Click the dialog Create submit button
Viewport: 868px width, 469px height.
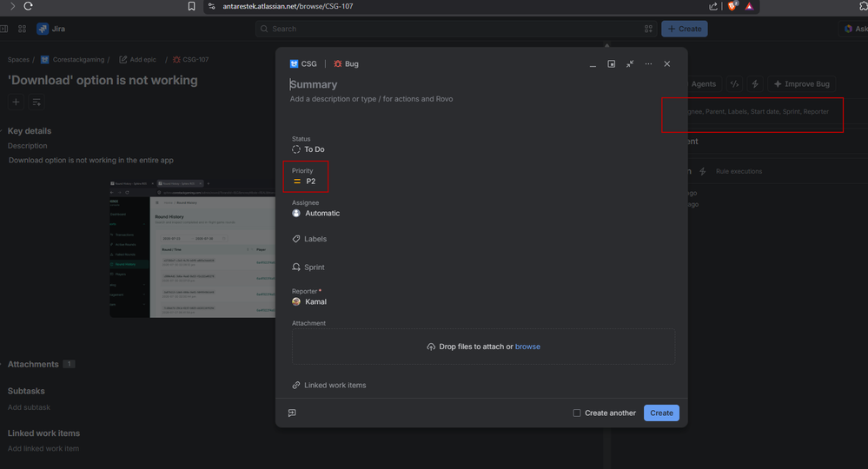661,413
